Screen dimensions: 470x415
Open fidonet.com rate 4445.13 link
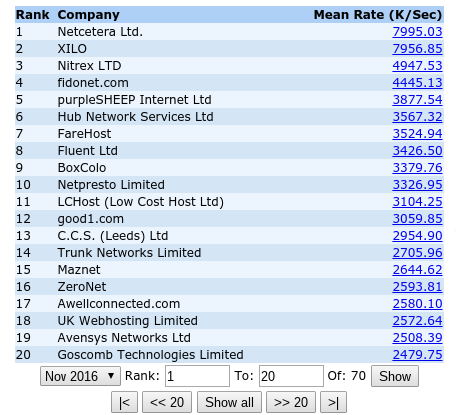pos(417,83)
